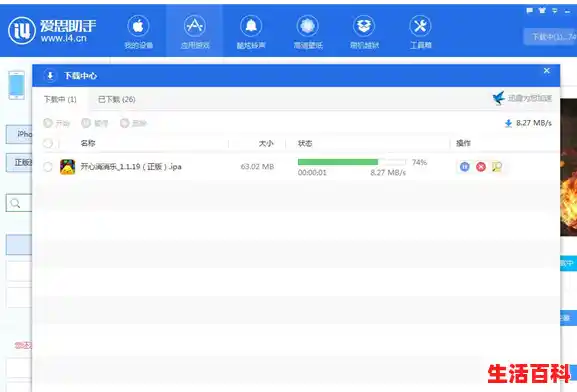
Task: Click the Pause button in download toolbar
Action: tap(95, 123)
